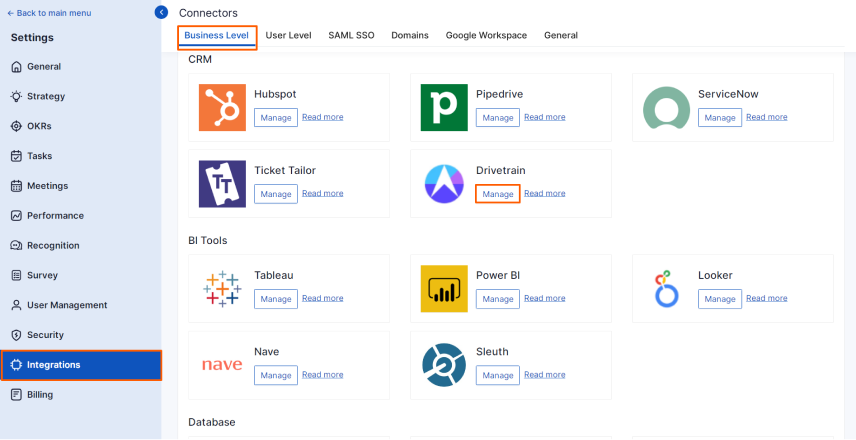This screenshot has height=440, width=856.
Task: Click the Tableau logo
Action: pyautogui.click(x=222, y=289)
